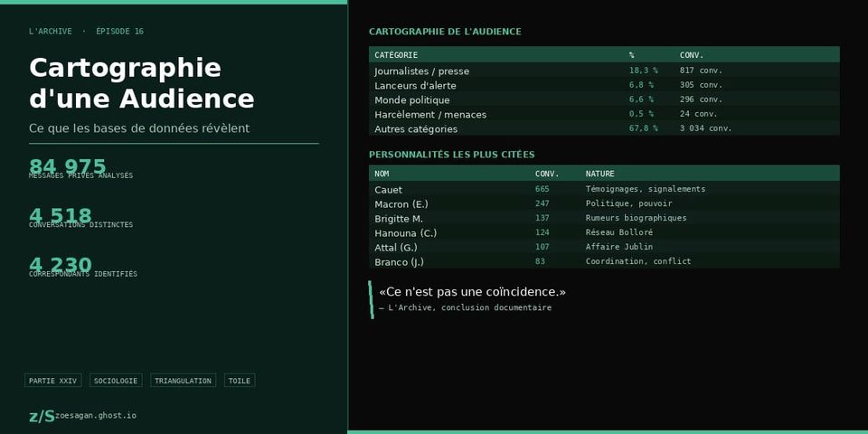Click the '305 conv.' cell
The image size is (868, 434).
702,85
